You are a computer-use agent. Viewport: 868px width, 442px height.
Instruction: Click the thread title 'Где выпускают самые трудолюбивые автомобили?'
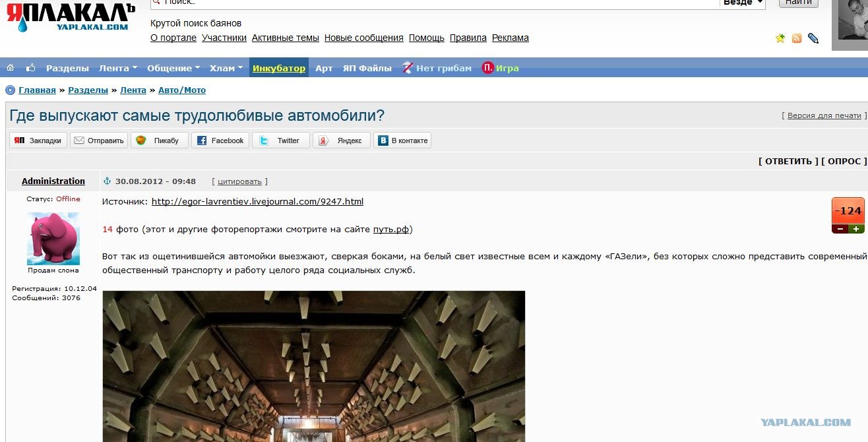click(x=197, y=115)
